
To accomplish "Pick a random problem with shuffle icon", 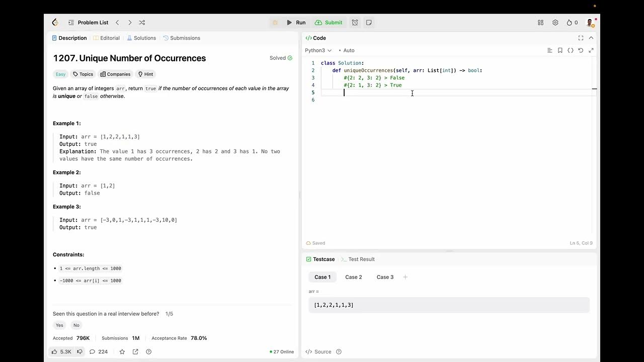I will [x=142, y=23].
